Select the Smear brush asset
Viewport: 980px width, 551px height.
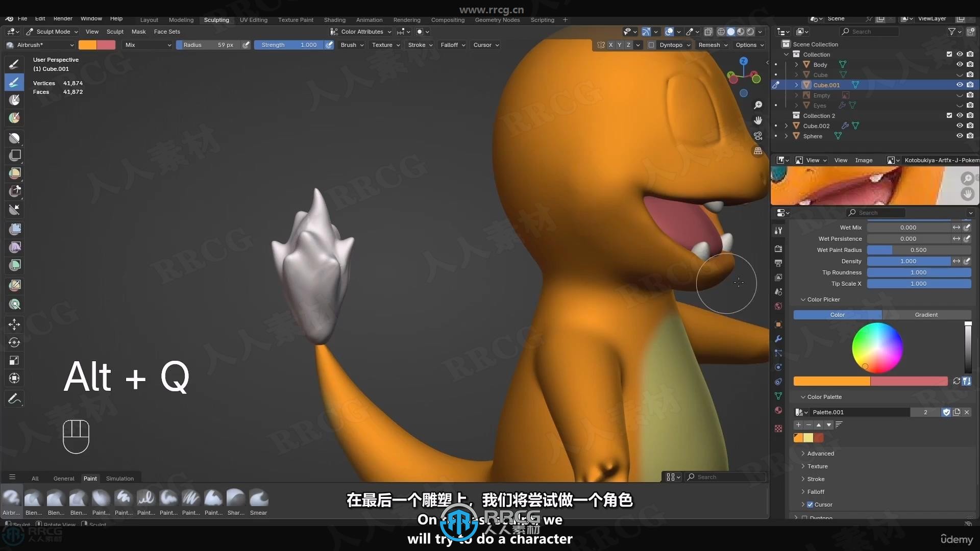(258, 502)
